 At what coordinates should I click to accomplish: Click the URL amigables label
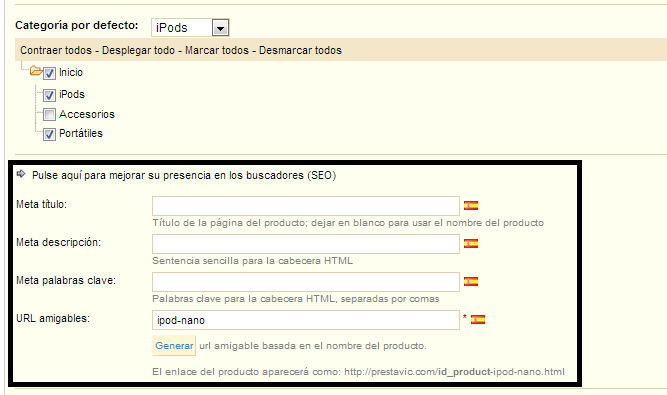(53, 318)
